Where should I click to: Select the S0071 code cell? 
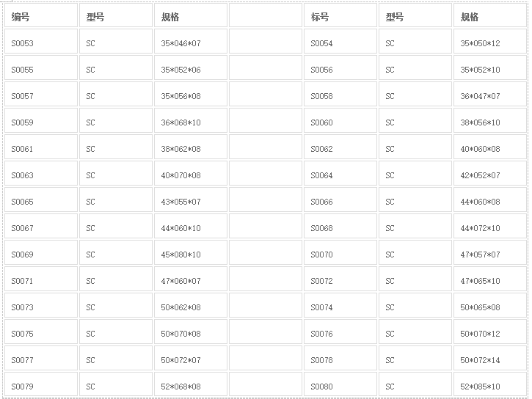40,281
